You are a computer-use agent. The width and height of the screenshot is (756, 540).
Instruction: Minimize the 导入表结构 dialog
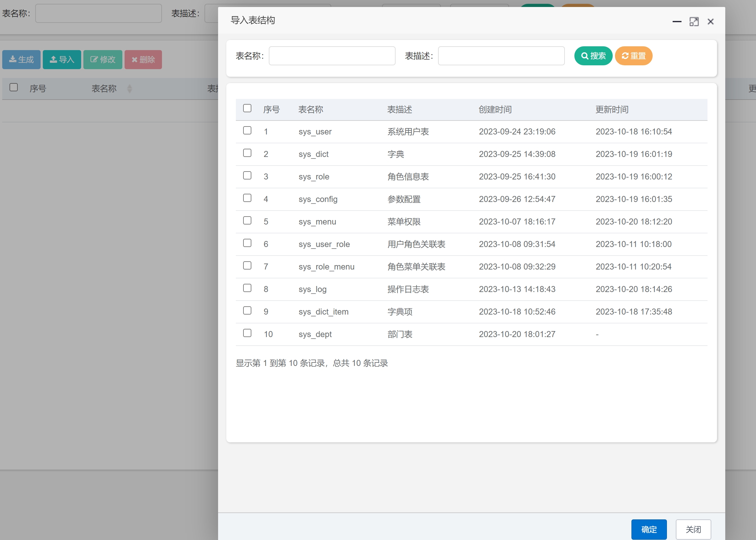coord(677,22)
